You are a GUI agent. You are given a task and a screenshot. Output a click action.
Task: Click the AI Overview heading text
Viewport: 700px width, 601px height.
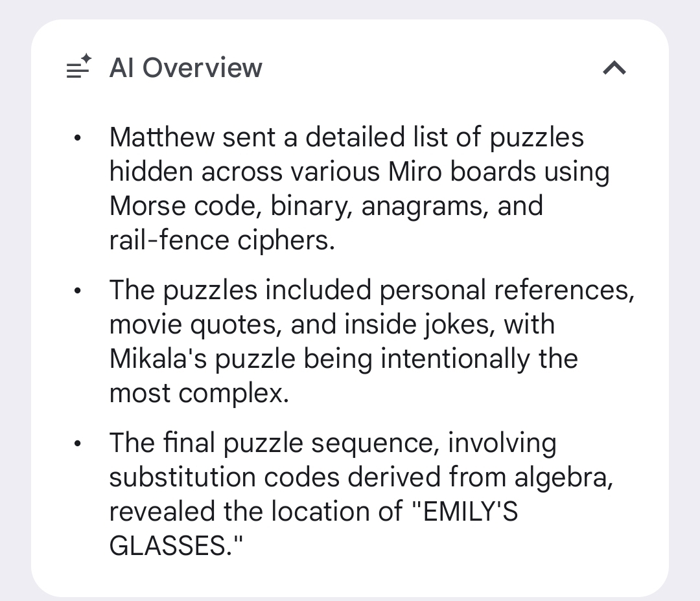click(186, 67)
